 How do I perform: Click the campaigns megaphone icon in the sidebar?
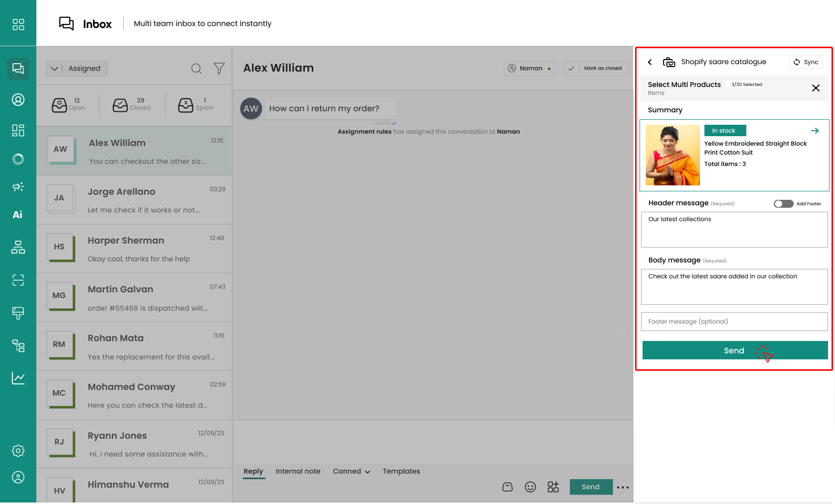tap(18, 187)
